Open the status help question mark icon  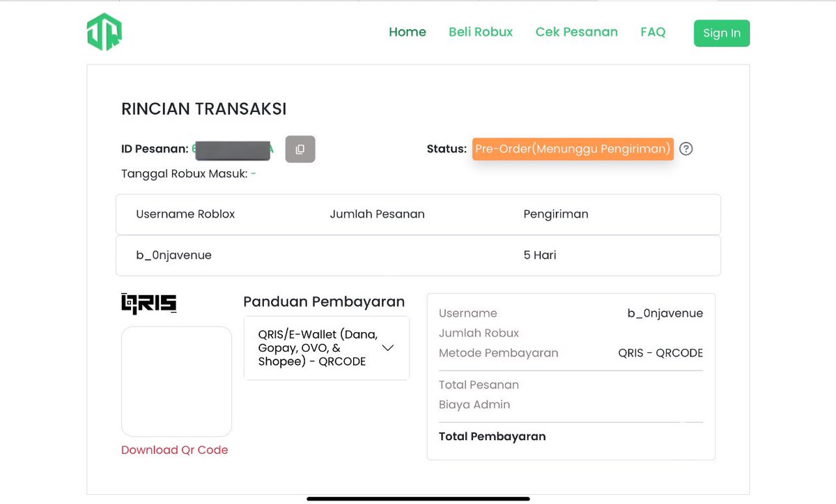point(686,148)
